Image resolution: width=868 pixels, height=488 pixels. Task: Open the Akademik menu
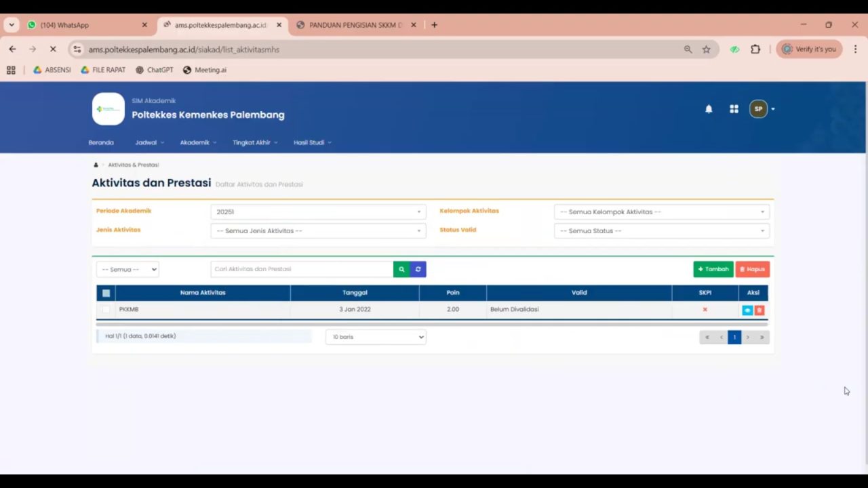point(197,142)
